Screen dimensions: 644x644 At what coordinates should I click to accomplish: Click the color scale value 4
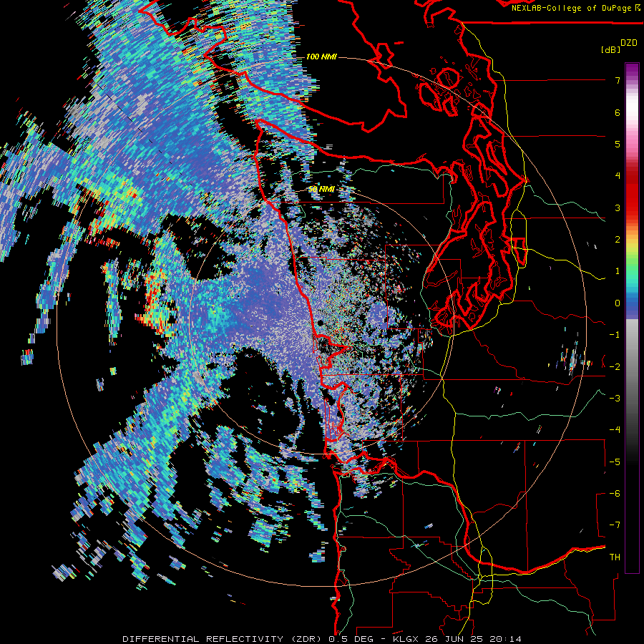click(x=618, y=176)
